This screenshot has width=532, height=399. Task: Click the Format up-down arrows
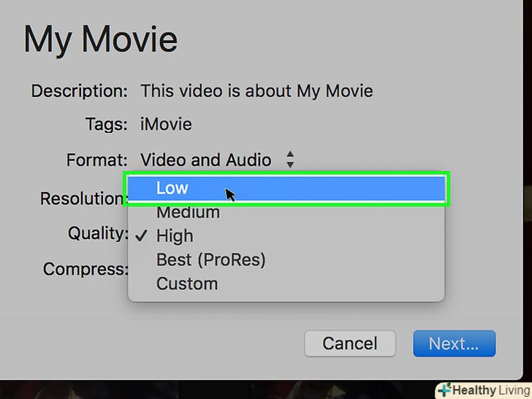(290, 160)
